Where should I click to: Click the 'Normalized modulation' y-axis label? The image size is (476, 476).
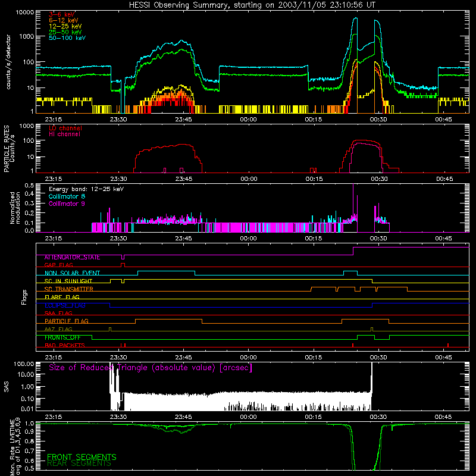(x=15, y=208)
